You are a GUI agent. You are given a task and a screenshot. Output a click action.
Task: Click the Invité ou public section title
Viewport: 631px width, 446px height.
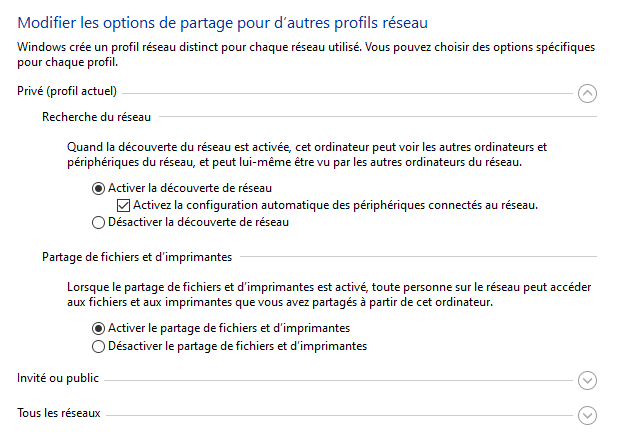(59, 379)
